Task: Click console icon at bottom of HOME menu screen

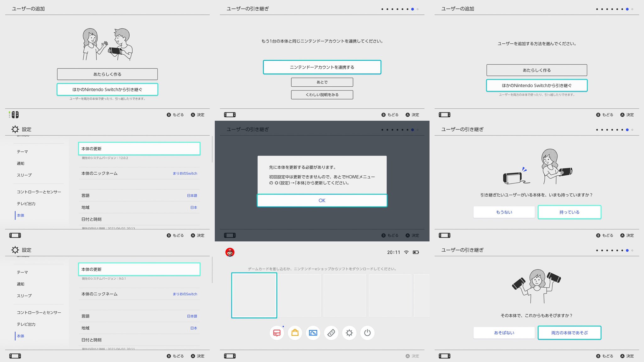Action: [230, 356]
